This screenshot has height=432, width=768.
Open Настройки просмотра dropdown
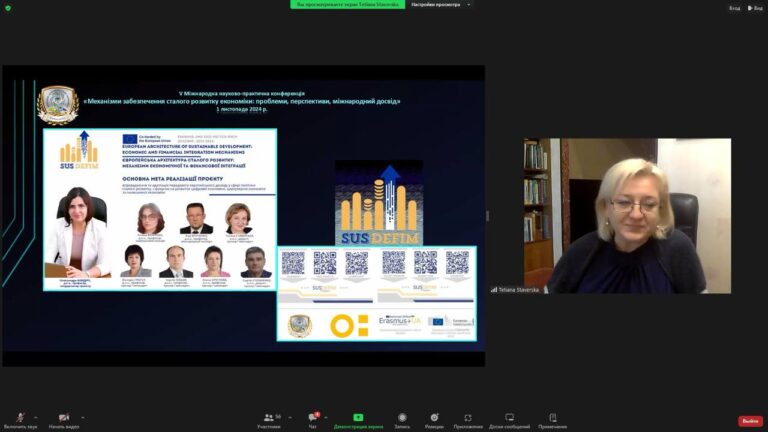coord(441,4)
